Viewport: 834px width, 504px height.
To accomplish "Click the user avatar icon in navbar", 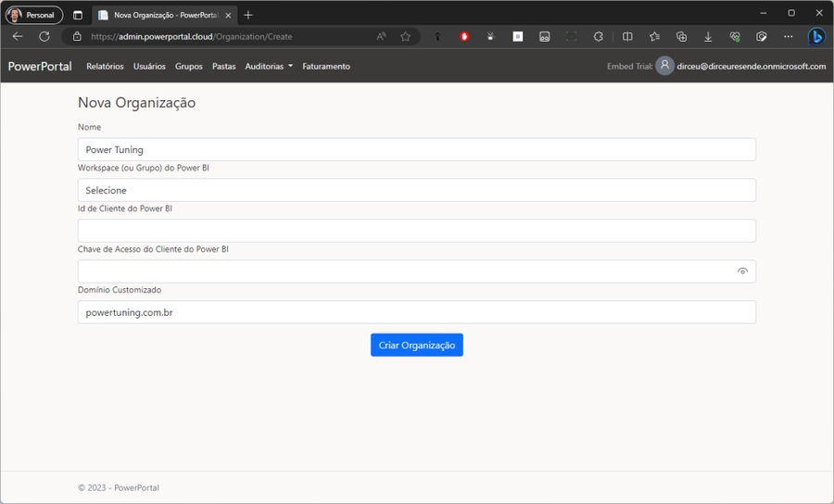I will [664, 66].
